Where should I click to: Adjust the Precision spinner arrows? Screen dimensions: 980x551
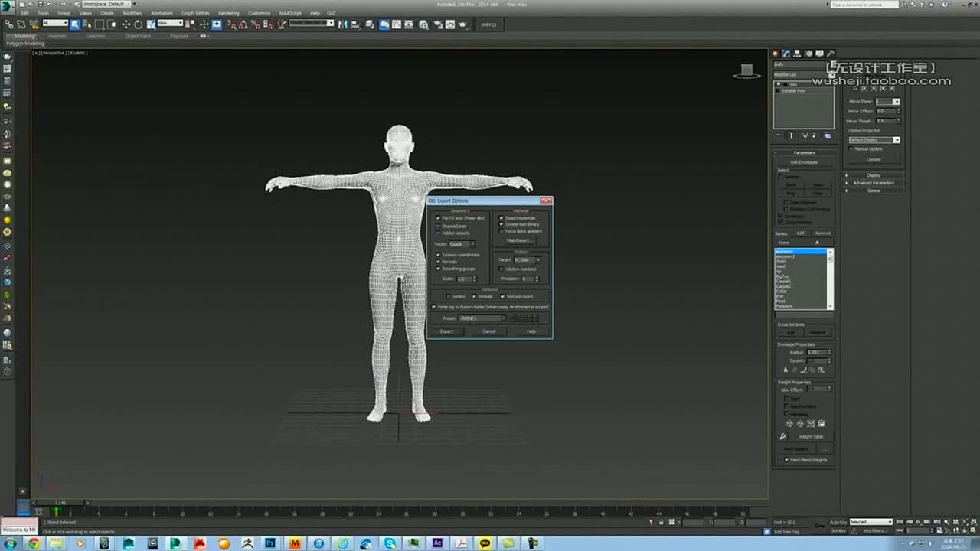(x=537, y=279)
